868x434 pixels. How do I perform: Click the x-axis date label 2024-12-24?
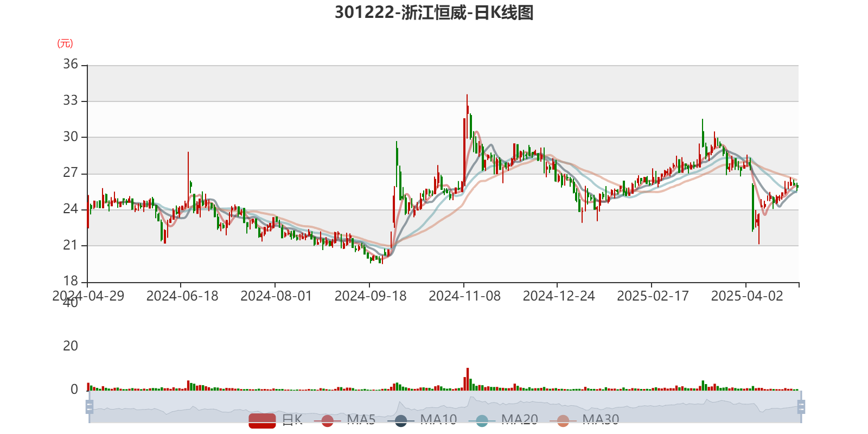(559, 296)
